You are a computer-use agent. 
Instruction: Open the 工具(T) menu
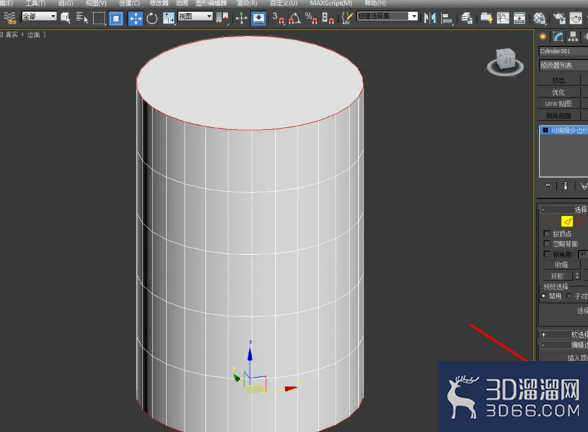[x=35, y=3]
